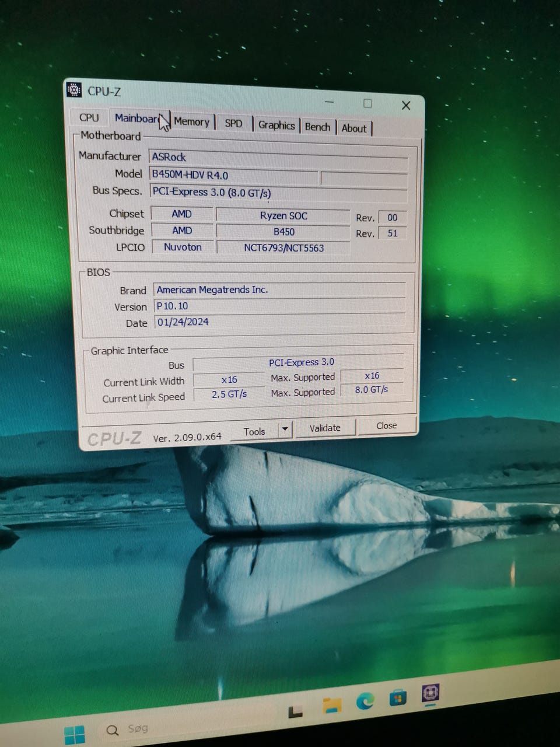
Task: Open Microsoft Store from the taskbar
Action: click(x=398, y=697)
